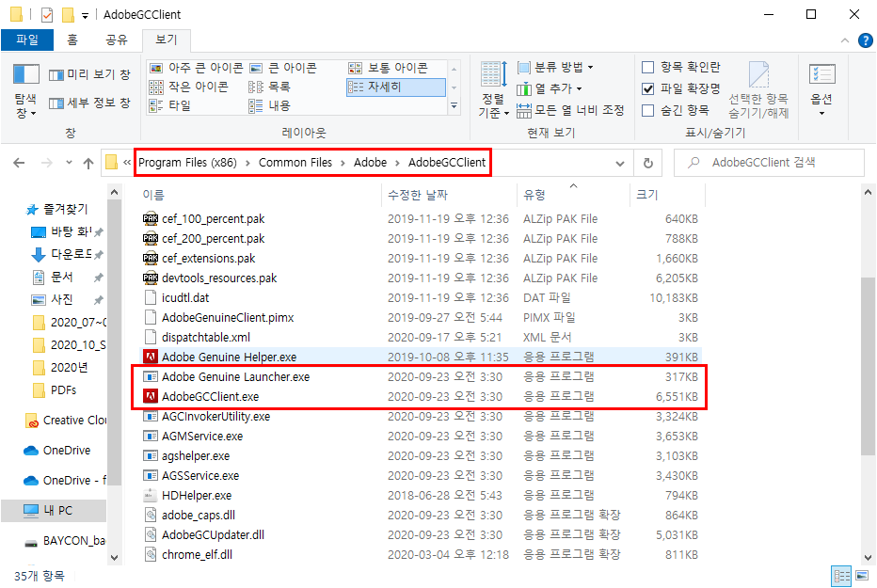Switch to the 공유 ribbon tab

(x=117, y=40)
